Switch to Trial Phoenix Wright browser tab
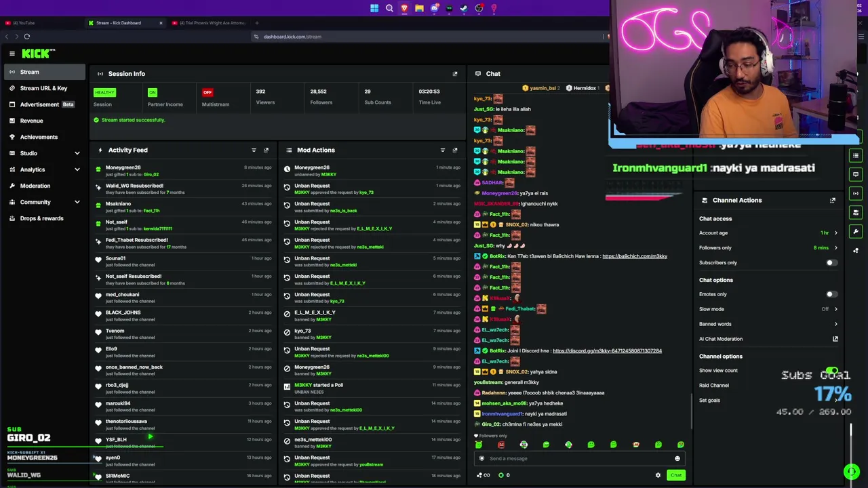 point(210,23)
